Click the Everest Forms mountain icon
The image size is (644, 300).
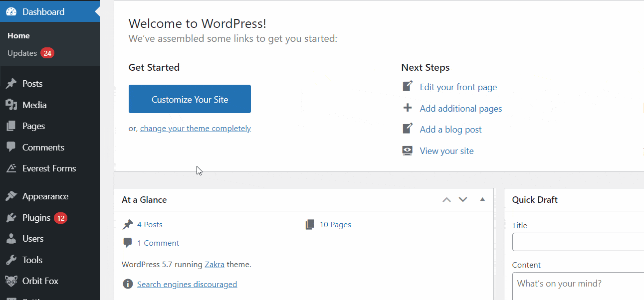pos(11,168)
